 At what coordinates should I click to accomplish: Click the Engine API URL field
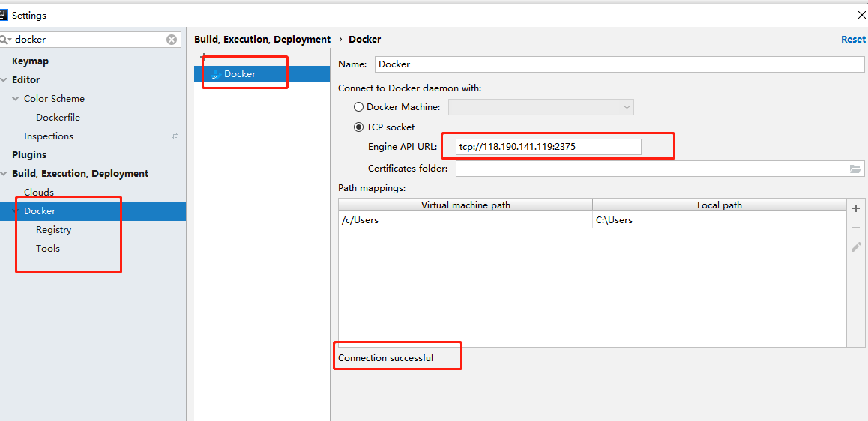pos(549,147)
